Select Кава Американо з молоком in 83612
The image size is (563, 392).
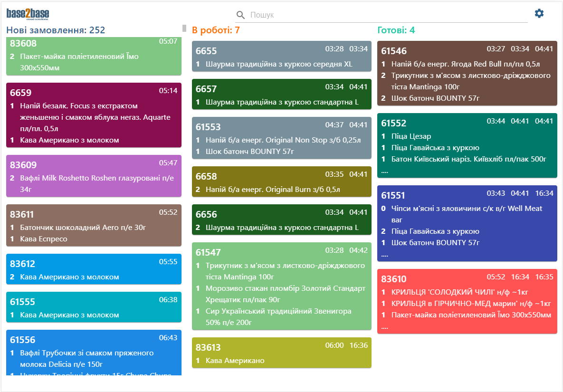pos(69,277)
